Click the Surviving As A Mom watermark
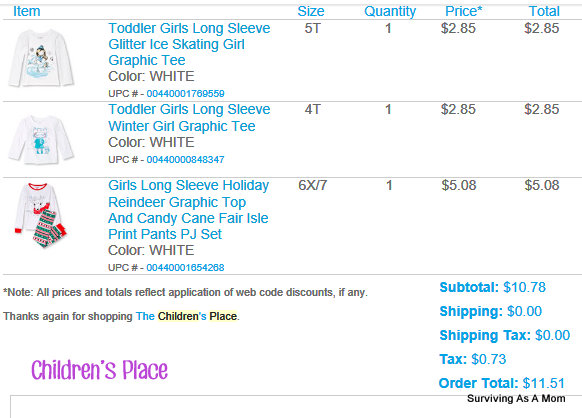582x418 pixels. [516, 399]
